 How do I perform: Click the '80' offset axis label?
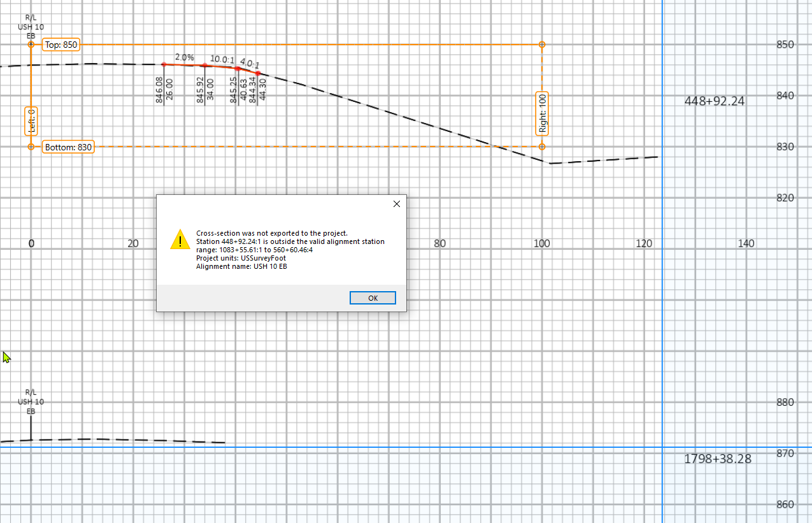point(439,243)
